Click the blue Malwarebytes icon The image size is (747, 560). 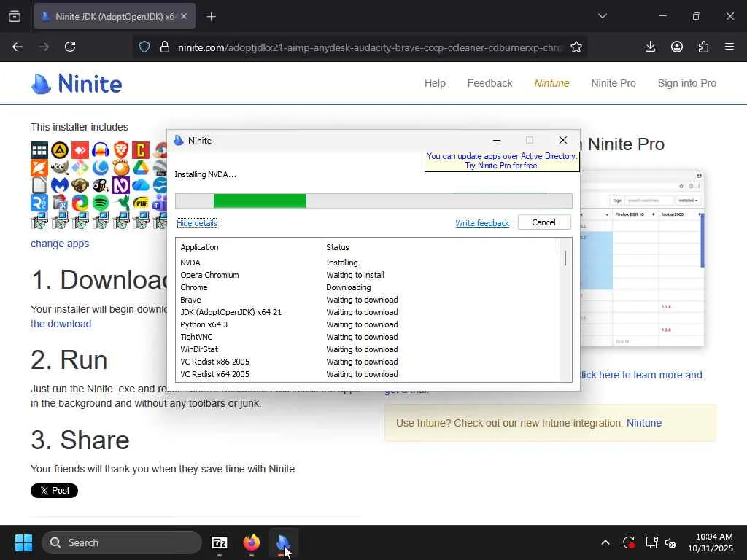pos(60,185)
